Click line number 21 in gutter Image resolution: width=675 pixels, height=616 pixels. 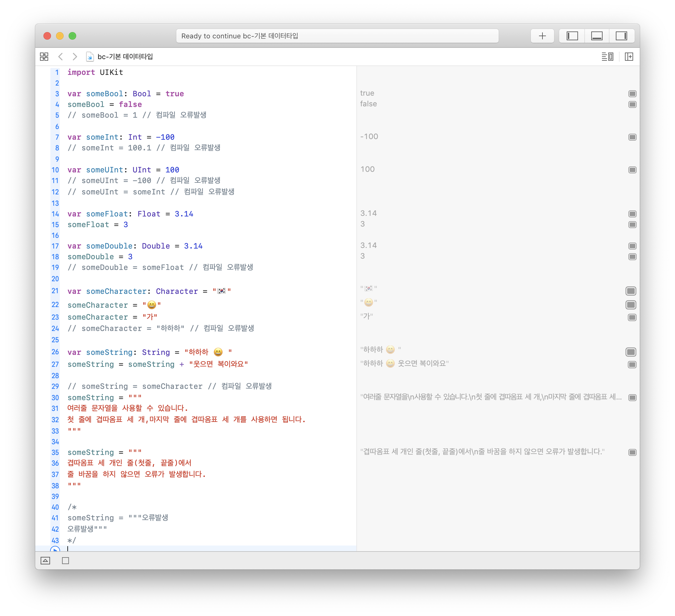pyautogui.click(x=55, y=291)
